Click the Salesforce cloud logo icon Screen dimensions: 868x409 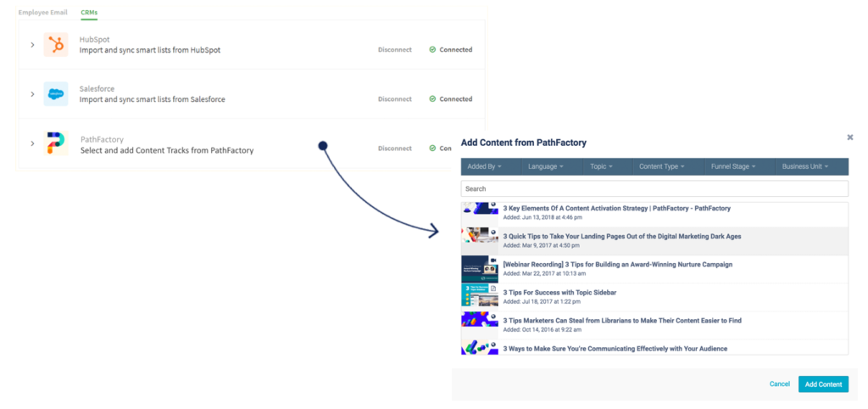tap(56, 93)
